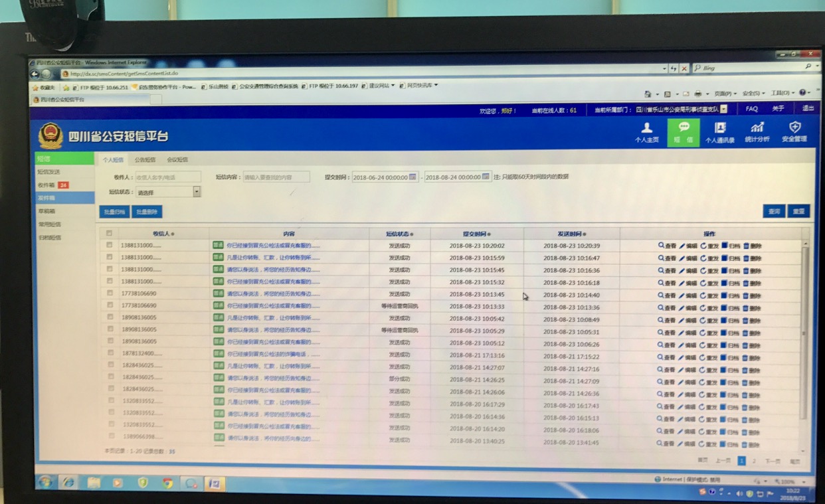
Task: Click 查看 magnifier icon in first row
Action: pos(661,246)
